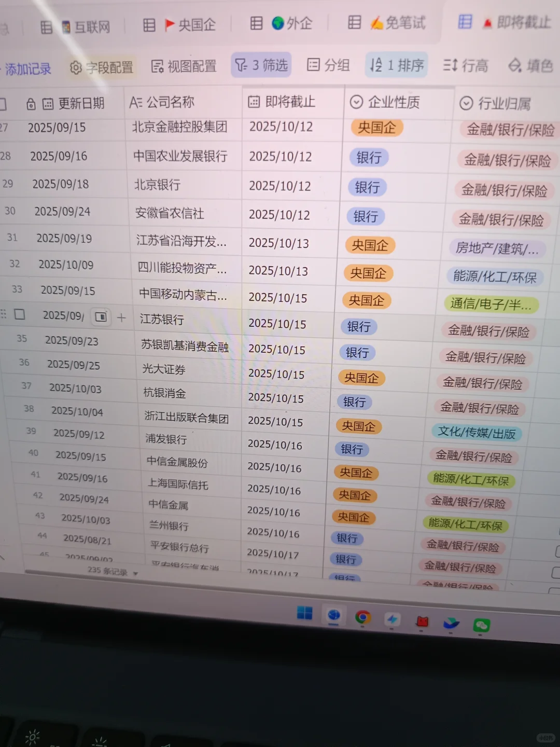
Task: Open the 3 筛选 filter panel
Action: click(x=261, y=64)
